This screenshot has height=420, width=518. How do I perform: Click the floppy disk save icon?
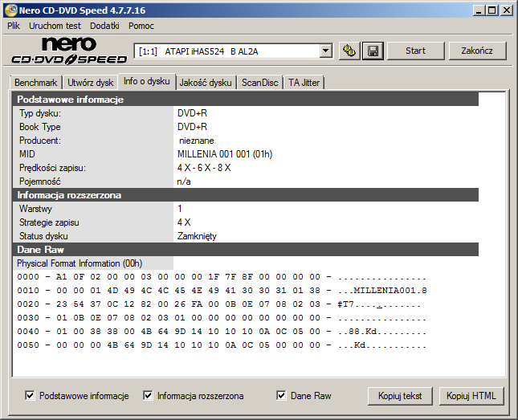coord(373,51)
